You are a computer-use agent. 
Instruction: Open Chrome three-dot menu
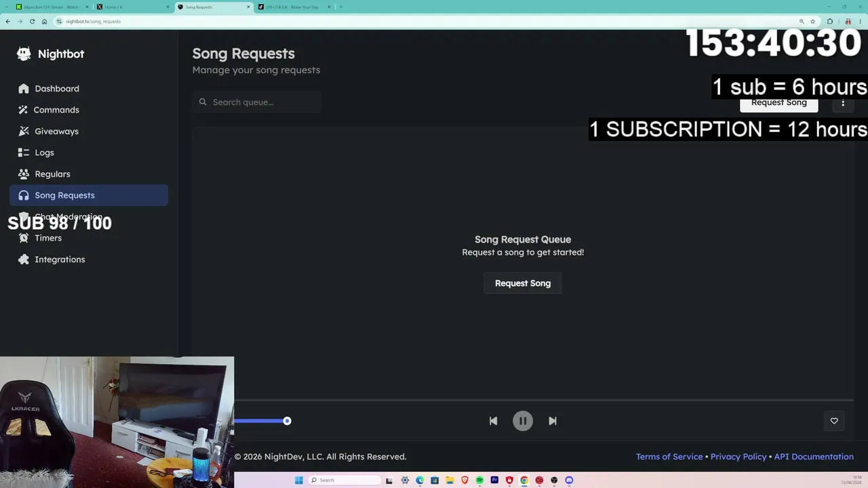(x=861, y=21)
